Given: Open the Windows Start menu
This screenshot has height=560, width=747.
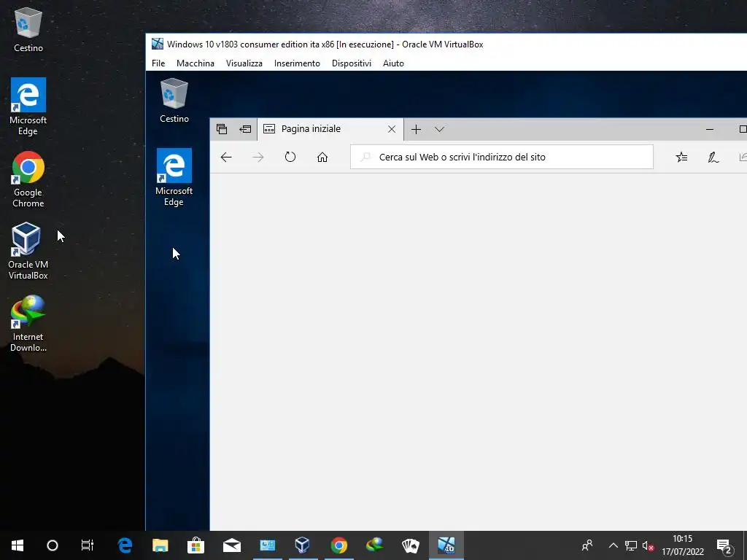Looking at the screenshot, I should click(x=18, y=545).
